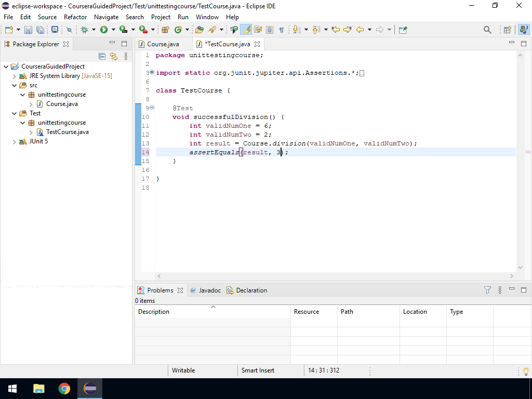Expand the JUnit 5 library node
The width and height of the screenshot is (532, 399).
pos(15,141)
